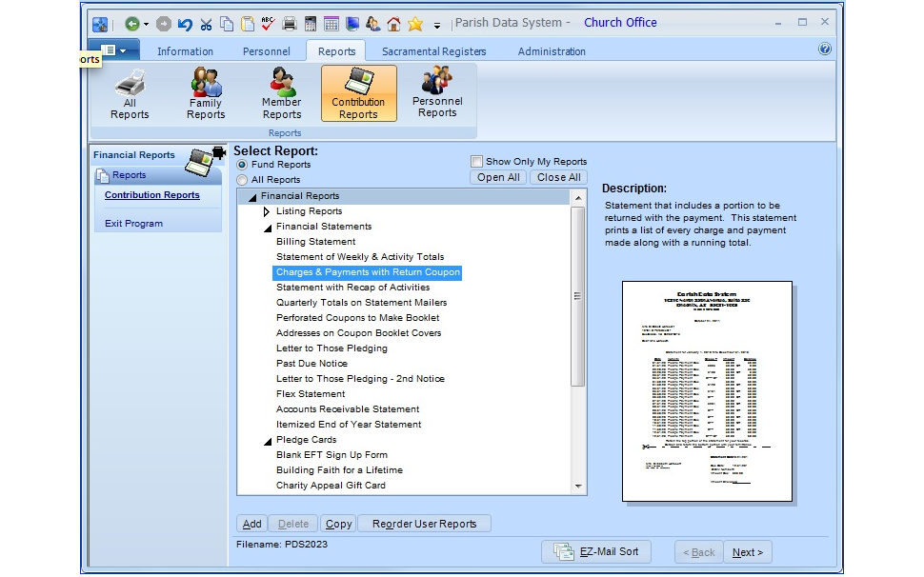Expand the Listing Reports tree node
This screenshot has width=924, height=577.
click(x=267, y=210)
